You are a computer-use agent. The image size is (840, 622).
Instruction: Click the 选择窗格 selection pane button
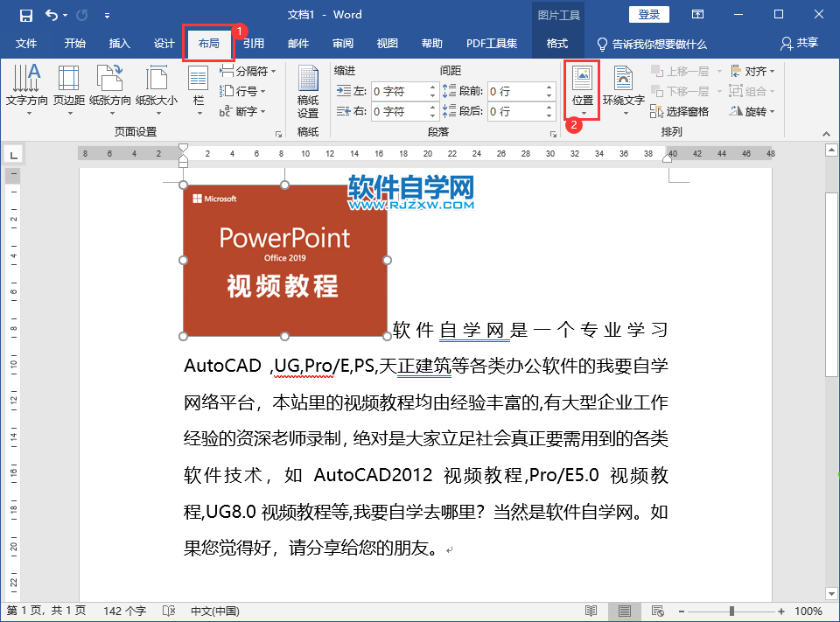[679, 111]
